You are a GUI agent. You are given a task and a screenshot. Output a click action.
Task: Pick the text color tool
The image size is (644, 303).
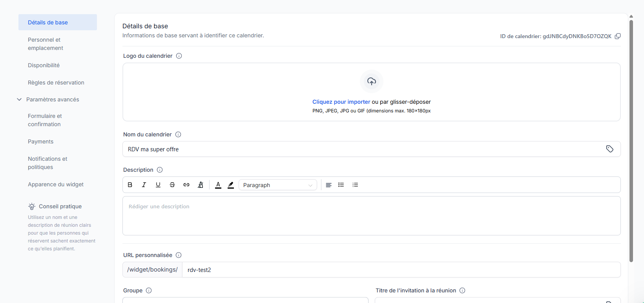pos(218,185)
